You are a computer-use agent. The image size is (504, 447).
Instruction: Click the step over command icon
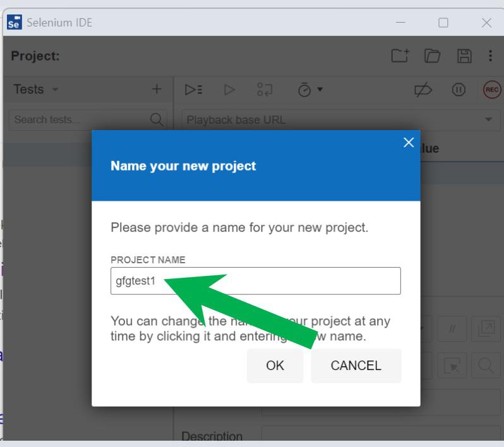(x=265, y=90)
